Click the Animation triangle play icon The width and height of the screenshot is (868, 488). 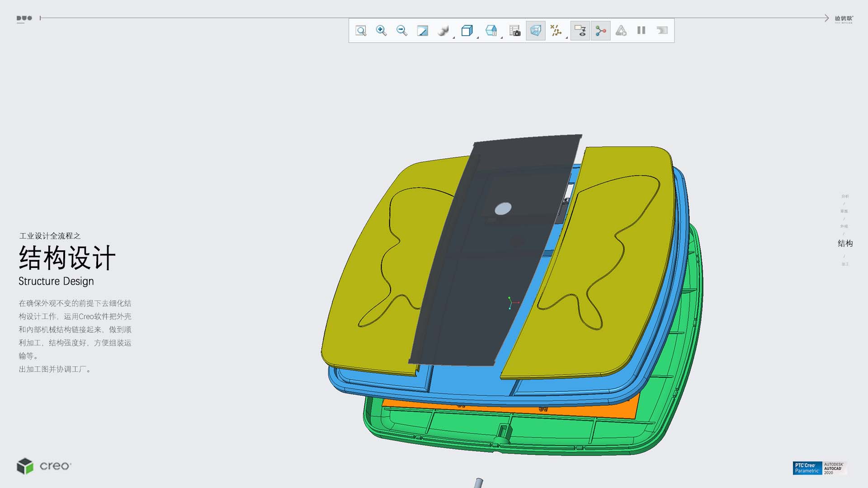point(621,31)
